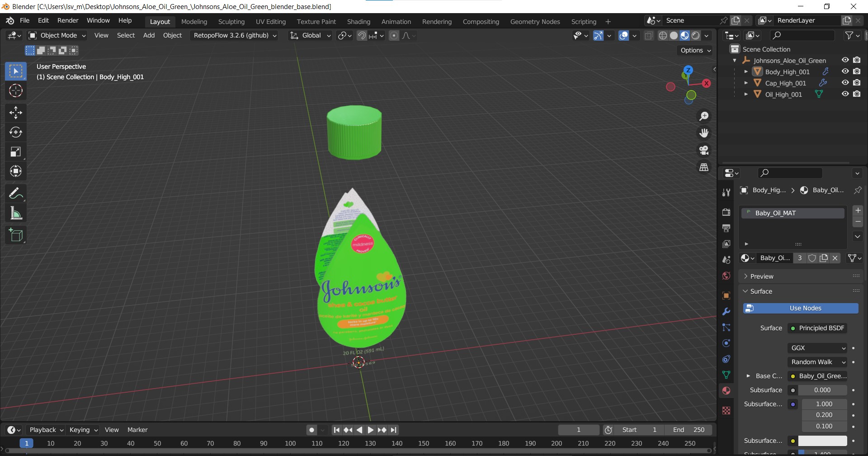Select the Rotate tool
The width and height of the screenshot is (868, 456).
(16, 132)
